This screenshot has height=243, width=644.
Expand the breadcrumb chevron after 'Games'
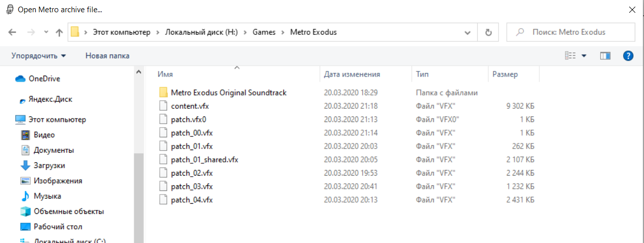283,32
